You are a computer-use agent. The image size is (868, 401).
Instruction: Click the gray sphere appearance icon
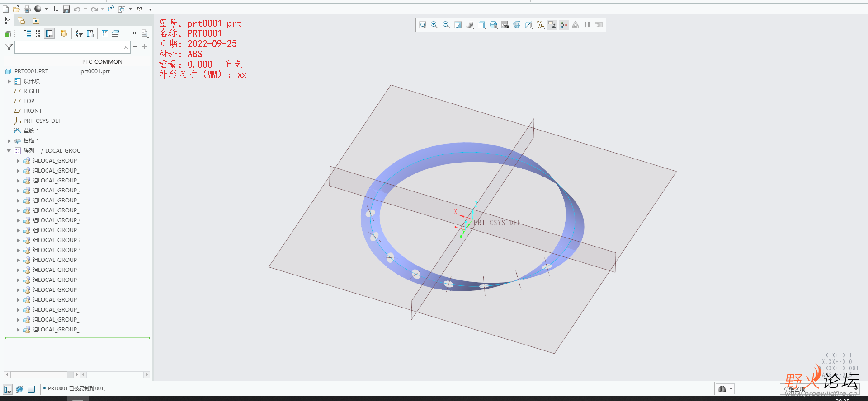pos(38,9)
